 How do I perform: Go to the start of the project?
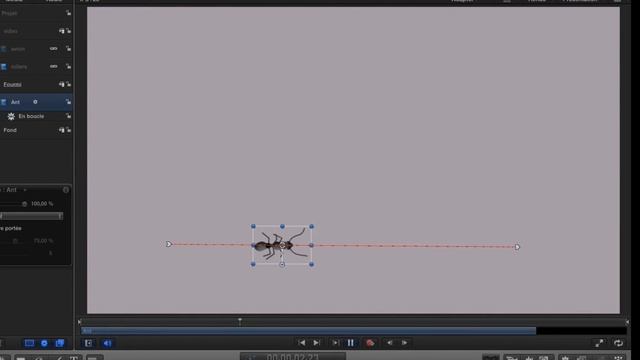302,343
